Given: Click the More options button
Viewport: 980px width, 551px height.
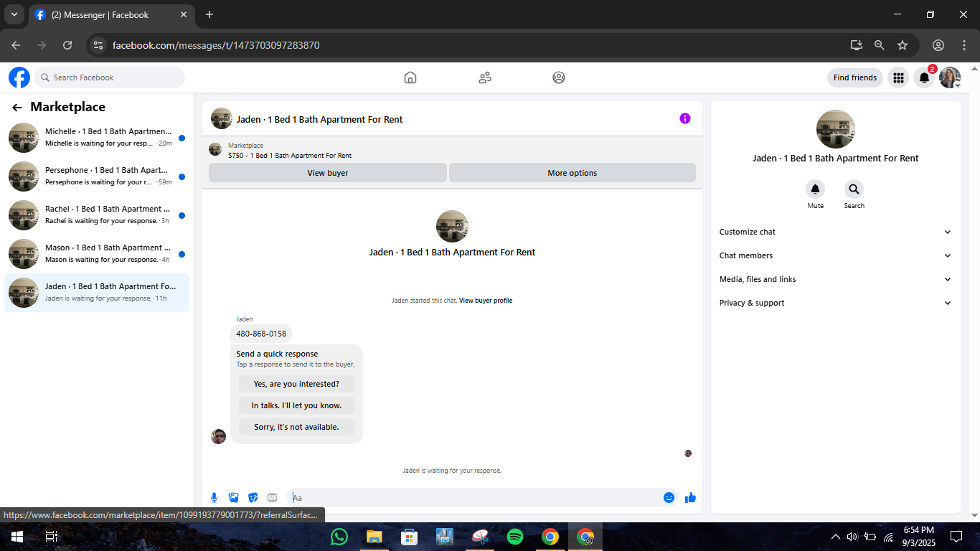Looking at the screenshot, I should (573, 173).
